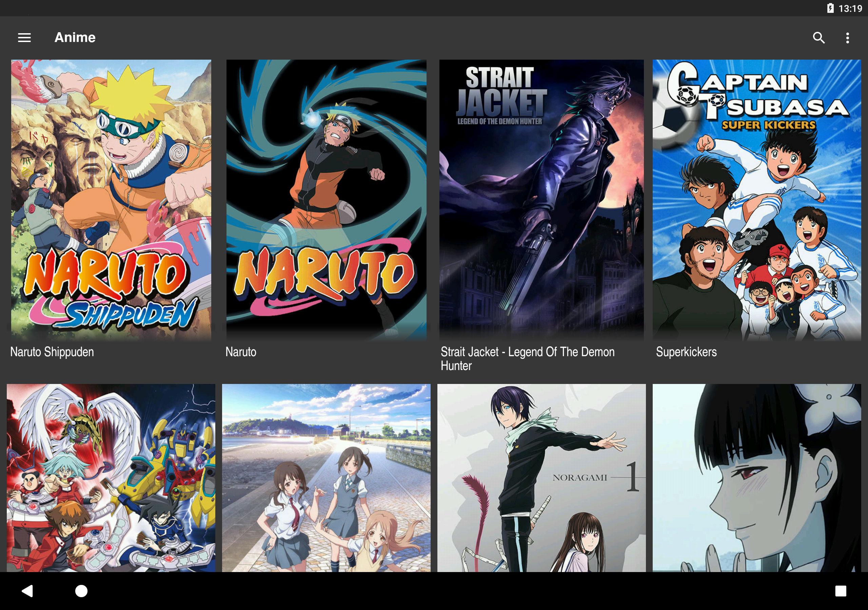Tap the 'Naruto Shippuden' title text
This screenshot has width=868, height=610.
click(x=52, y=352)
